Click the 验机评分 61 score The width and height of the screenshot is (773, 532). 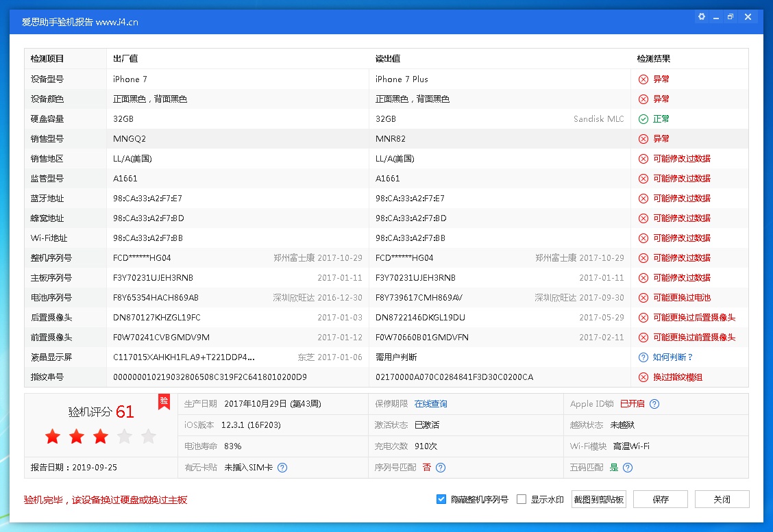tap(101, 411)
